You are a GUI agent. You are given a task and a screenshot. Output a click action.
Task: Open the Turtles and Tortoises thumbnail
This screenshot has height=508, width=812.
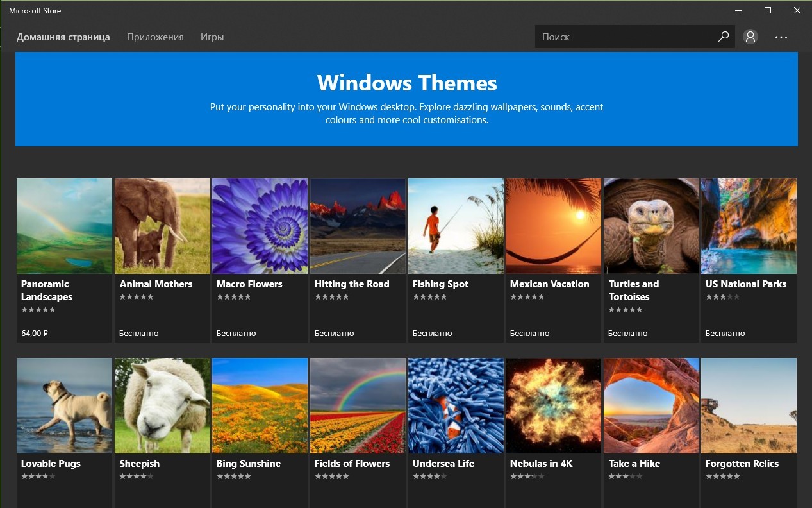point(651,226)
